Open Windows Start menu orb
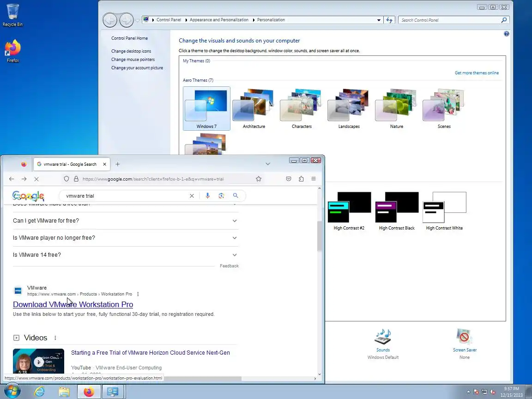 click(x=12, y=391)
